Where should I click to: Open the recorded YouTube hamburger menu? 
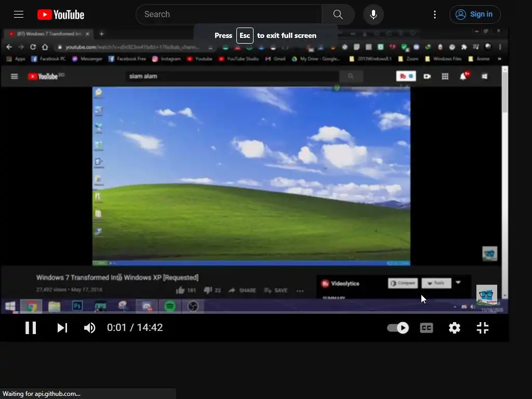(14, 76)
